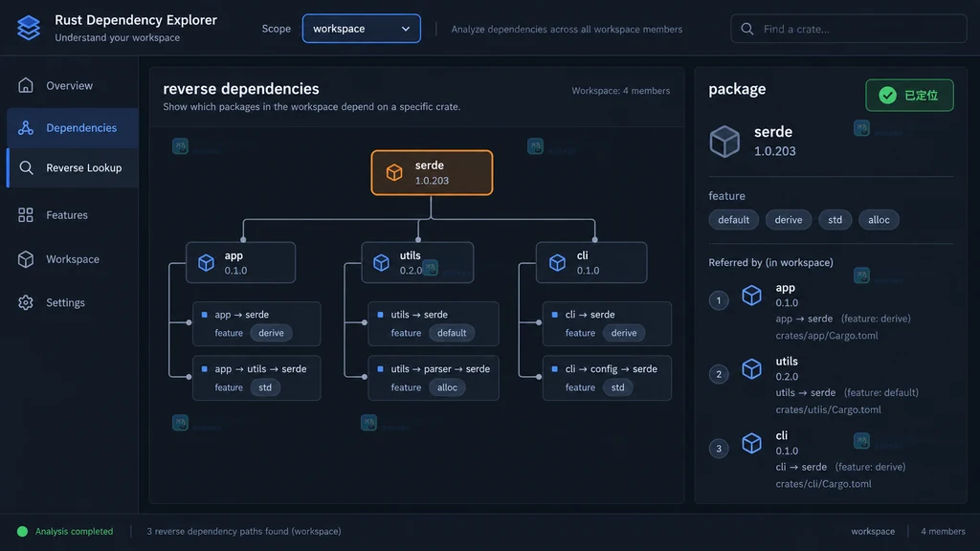Select the Workspace cube icon
The image size is (980, 551).
[x=26, y=258]
